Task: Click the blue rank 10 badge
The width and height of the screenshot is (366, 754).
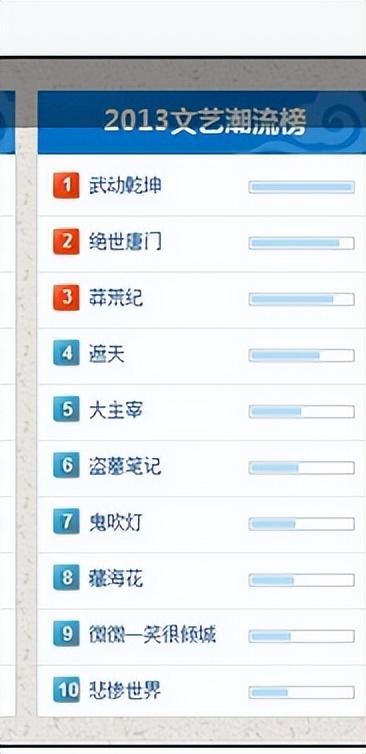Action: tap(66, 691)
